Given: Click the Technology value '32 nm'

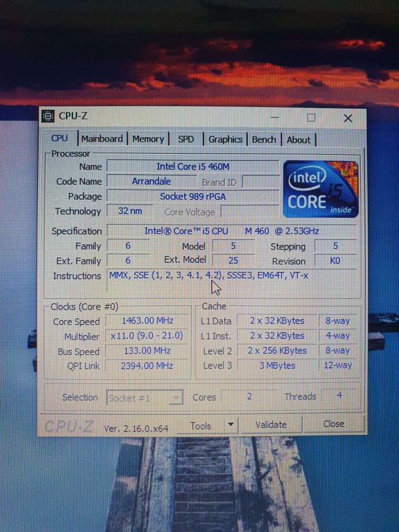Looking at the screenshot, I should pos(130,211).
